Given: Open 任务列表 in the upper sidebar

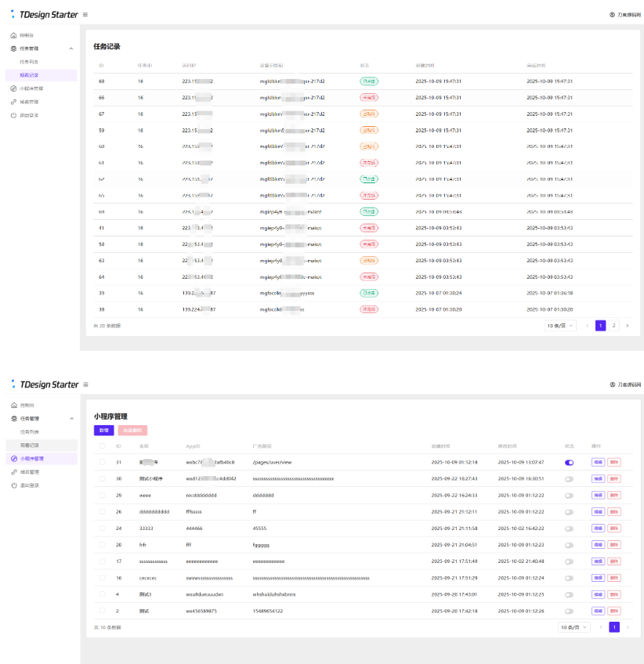Looking at the screenshot, I should [29, 62].
